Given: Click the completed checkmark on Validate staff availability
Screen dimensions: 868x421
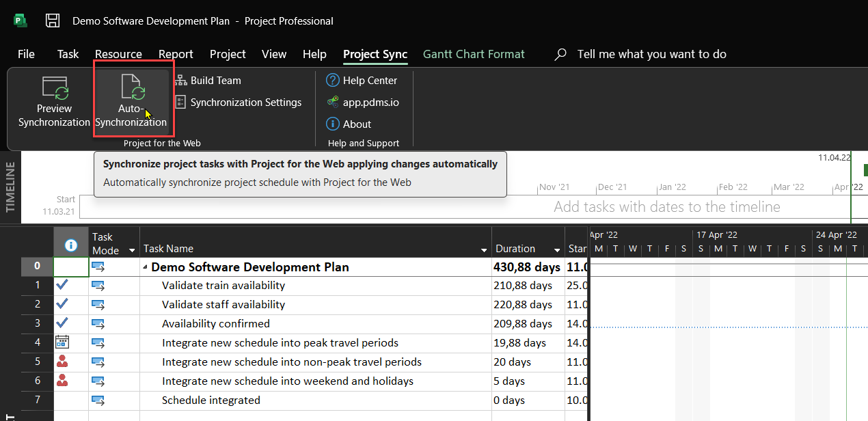Looking at the screenshot, I should click(x=62, y=304).
